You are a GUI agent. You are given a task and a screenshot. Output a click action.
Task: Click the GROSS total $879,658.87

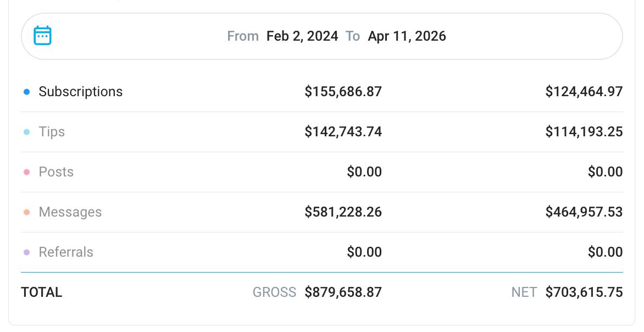pos(343,292)
